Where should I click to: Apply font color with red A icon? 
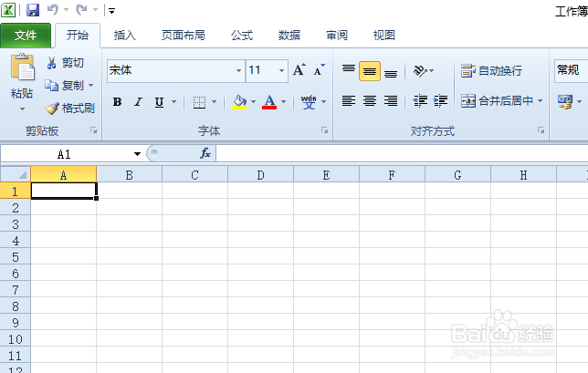[269, 102]
